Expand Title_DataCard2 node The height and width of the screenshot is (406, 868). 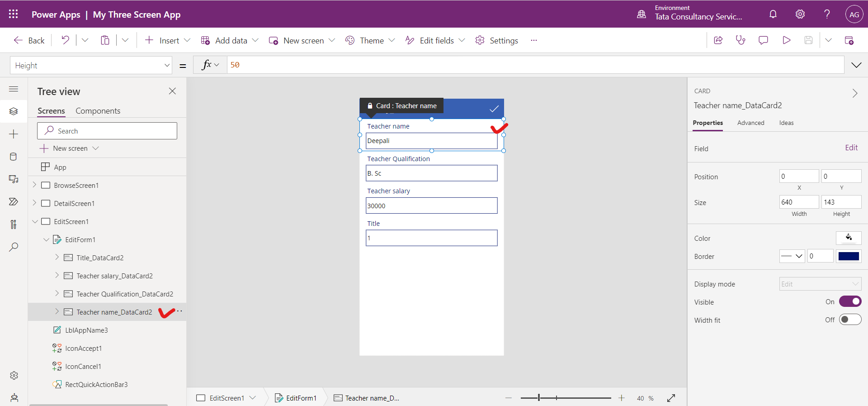tap(57, 257)
